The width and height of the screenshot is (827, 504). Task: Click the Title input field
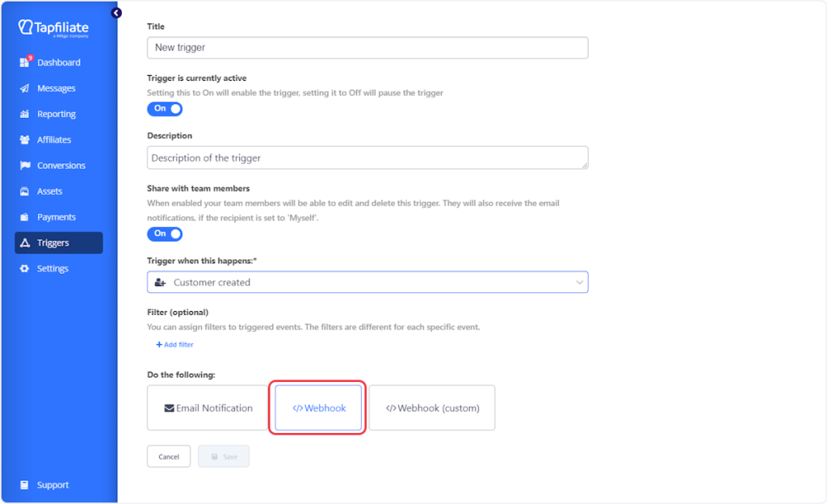click(x=367, y=48)
